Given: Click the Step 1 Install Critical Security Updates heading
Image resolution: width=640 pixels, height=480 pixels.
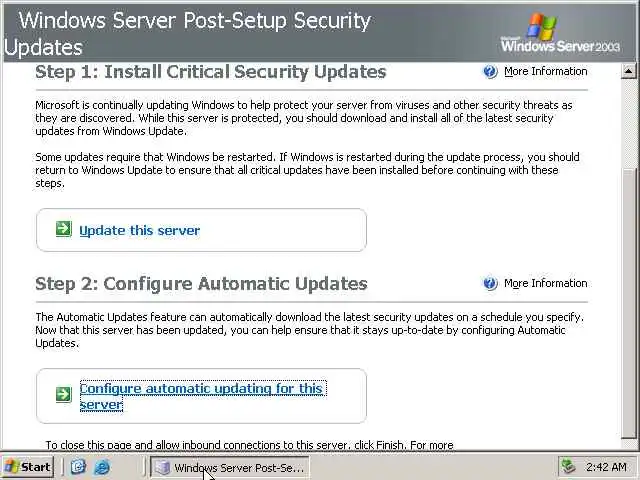Looking at the screenshot, I should click(210, 72).
